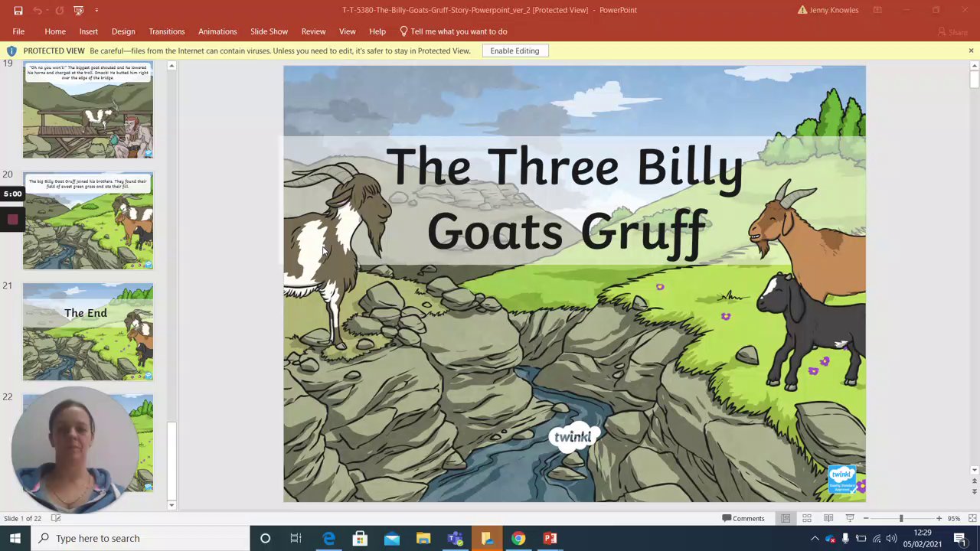The image size is (980, 551).
Task: Select slide 20 thumbnail
Action: tap(88, 221)
